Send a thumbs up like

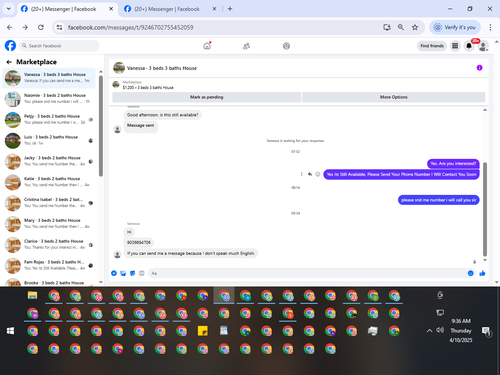482,273
